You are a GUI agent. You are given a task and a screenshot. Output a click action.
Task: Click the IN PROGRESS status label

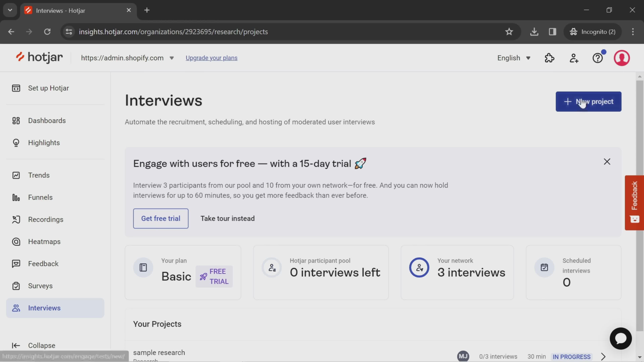tap(572, 357)
